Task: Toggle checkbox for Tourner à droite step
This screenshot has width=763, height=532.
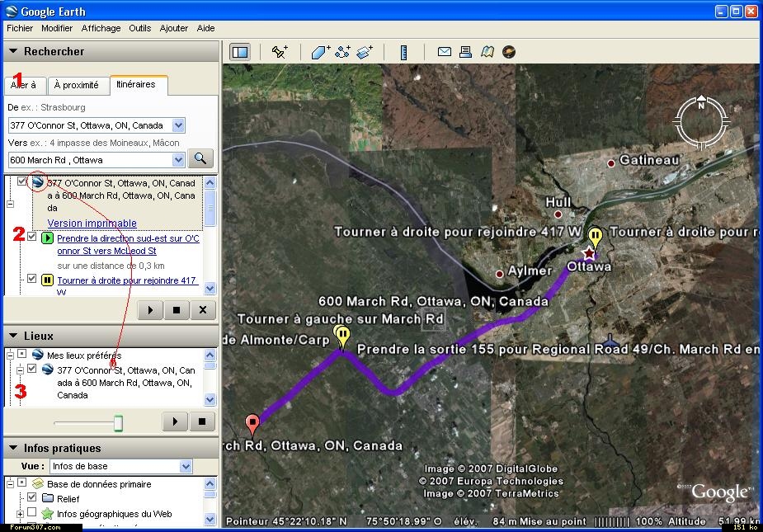Action: point(31,279)
